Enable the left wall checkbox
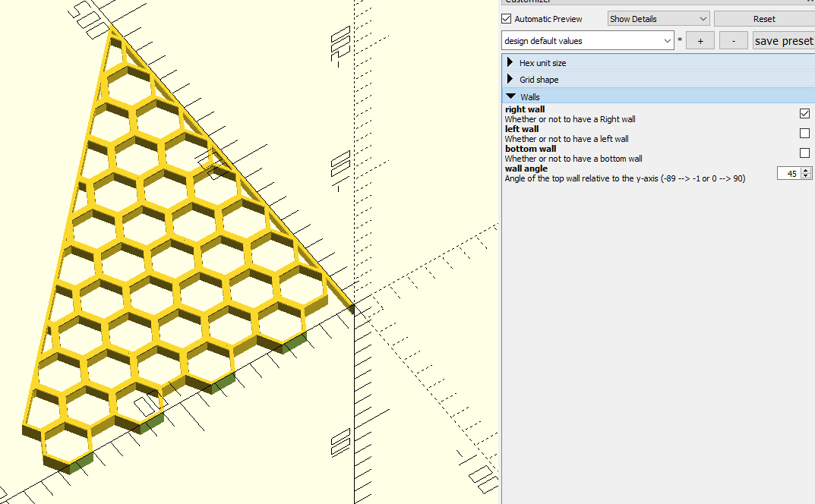The height and width of the screenshot is (504, 815). pos(804,133)
